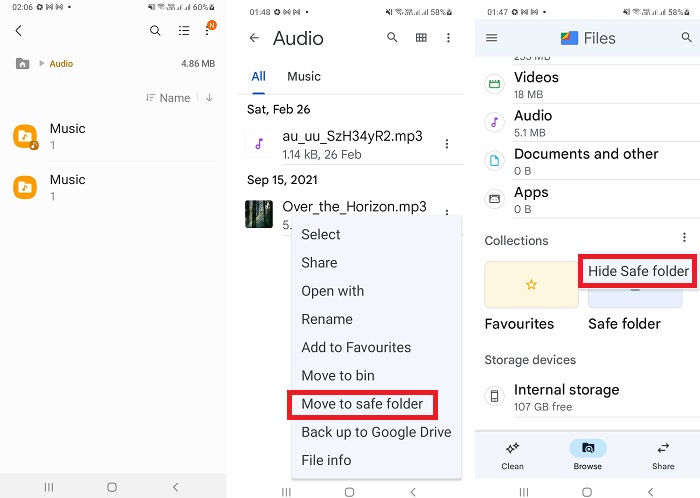Reverse sort direction arrow

(x=209, y=97)
